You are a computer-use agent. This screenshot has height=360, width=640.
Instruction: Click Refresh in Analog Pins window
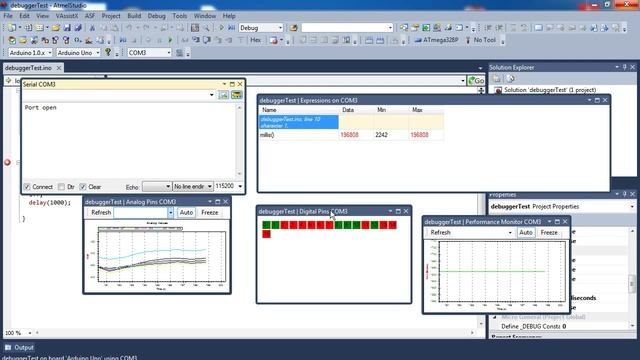tap(101, 213)
